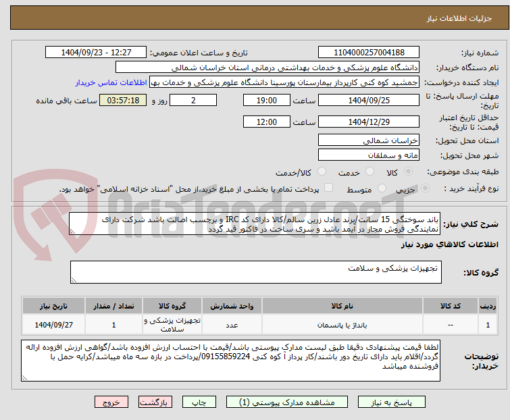Select the جزیی purchase type radio
Image resolution: width=510 pixels, height=420 pixels.
425,188
